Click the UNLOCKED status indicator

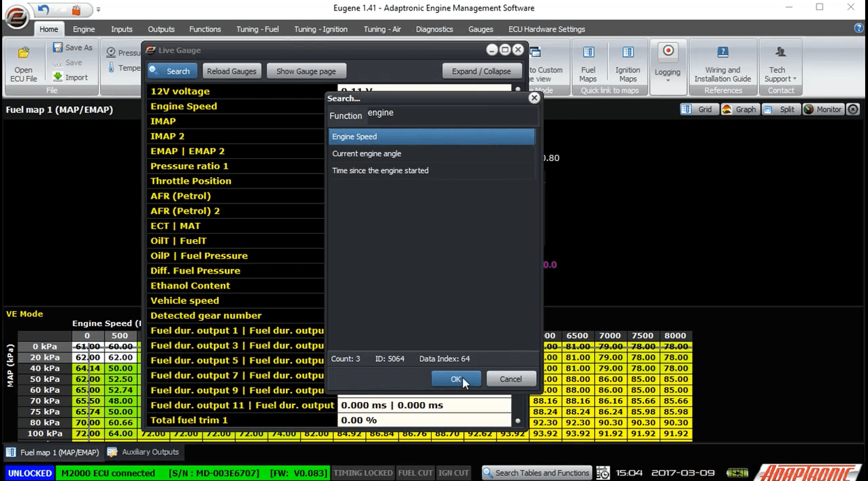click(29, 473)
